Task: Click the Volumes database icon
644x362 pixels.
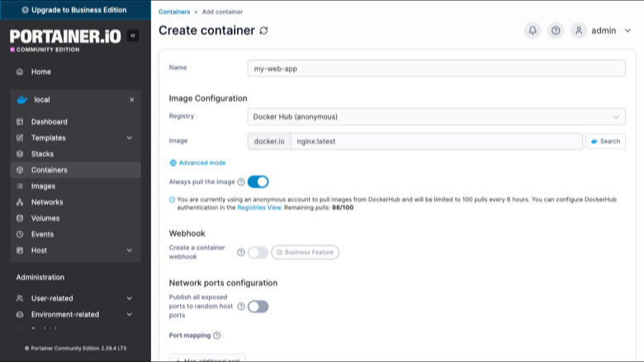Action: (20, 218)
